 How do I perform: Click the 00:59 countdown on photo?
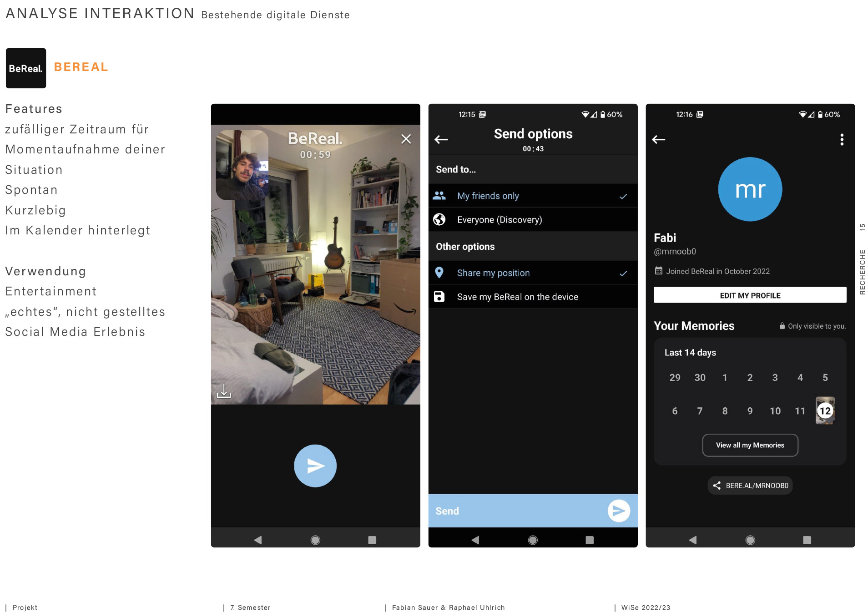point(315,155)
